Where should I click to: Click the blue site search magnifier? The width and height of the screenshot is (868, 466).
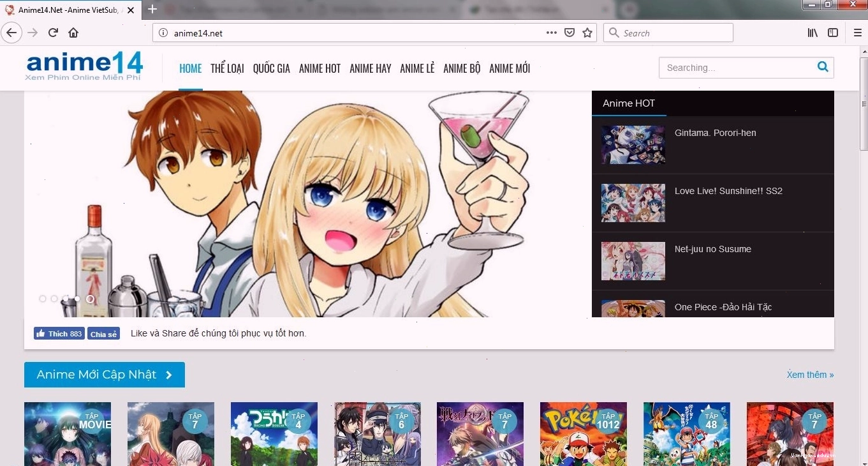tap(823, 67)
